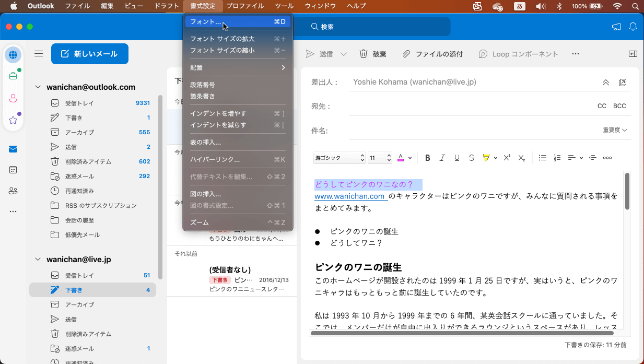The width and height of the screenshot is (644, 364).
Task: Select 受信トレイ with 9331 unread
Action: pos(93,103)
